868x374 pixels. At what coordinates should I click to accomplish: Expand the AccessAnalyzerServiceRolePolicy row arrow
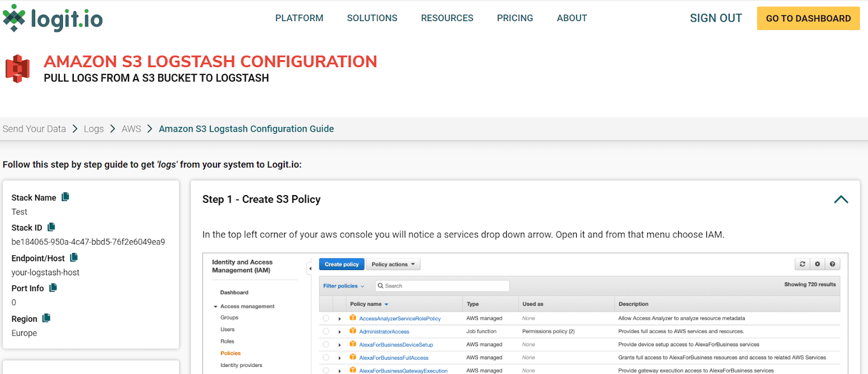340,319
